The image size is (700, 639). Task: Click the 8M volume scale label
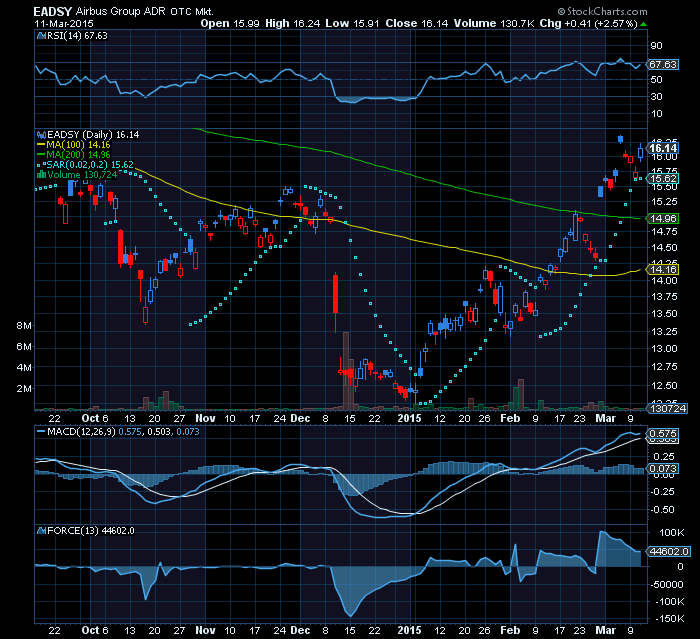(24, 326)
